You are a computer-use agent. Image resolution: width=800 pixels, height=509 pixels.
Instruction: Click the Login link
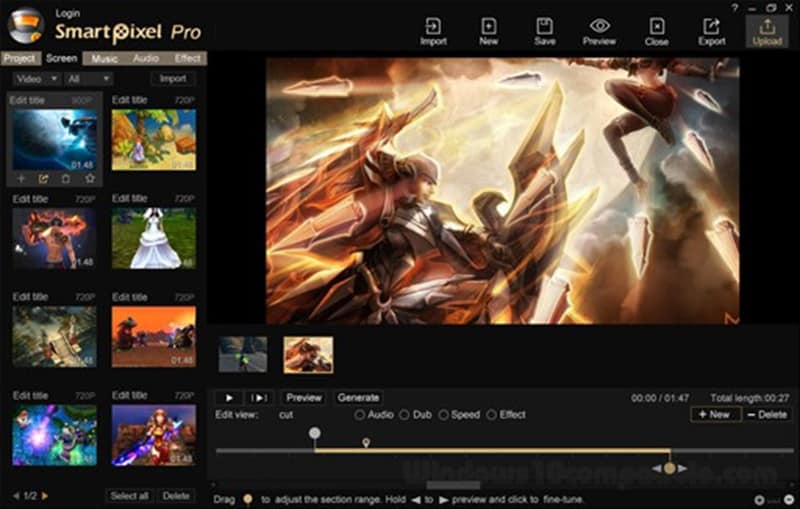67,13
